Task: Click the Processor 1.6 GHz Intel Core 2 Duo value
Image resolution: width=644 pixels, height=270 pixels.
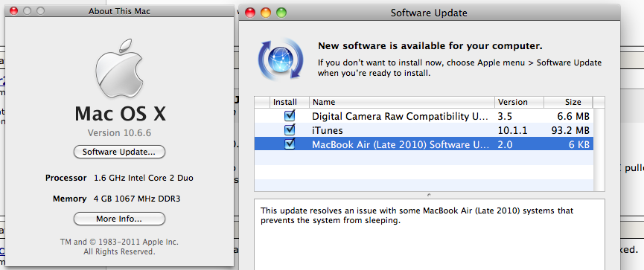Action: tap(144, 178)
